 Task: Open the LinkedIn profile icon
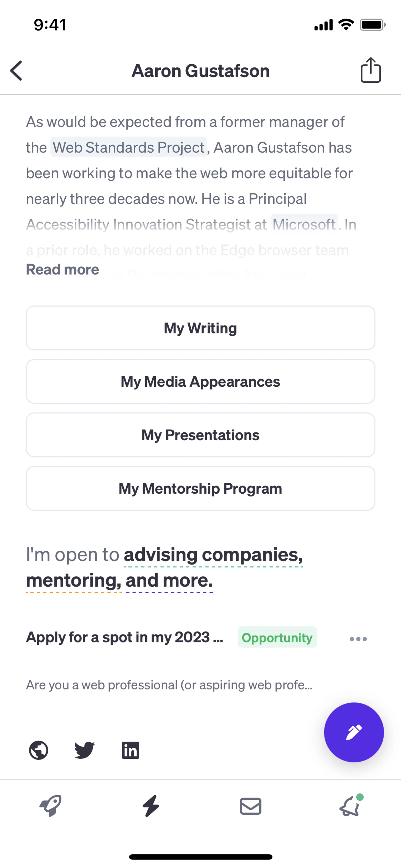[130, 750]
